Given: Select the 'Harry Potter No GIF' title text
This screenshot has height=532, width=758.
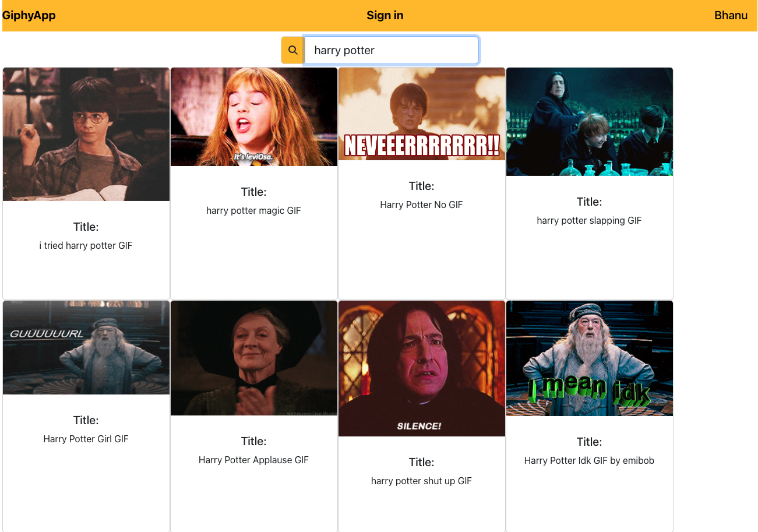Looking at the screenshot, I should (x=422, y=205).
